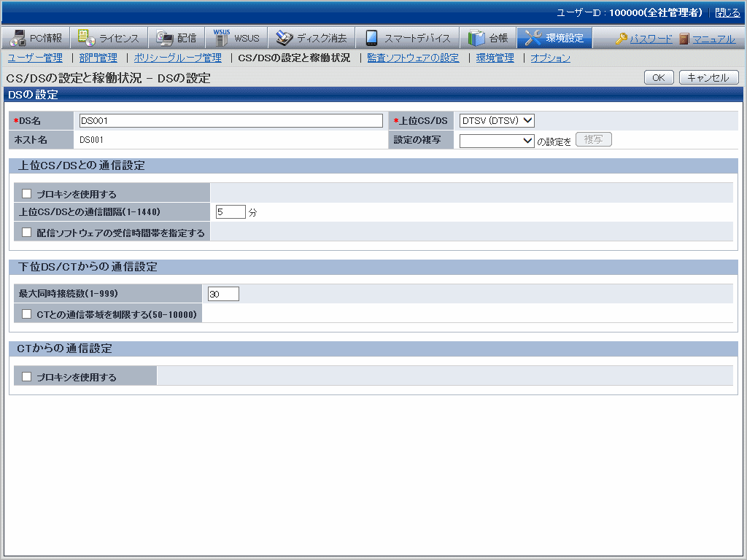Open the ライセンス license tab icon

[87, 38]
